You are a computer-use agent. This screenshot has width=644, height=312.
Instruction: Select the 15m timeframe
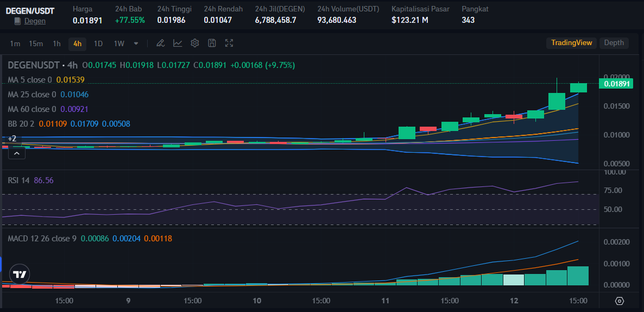[x=36, y=43]
